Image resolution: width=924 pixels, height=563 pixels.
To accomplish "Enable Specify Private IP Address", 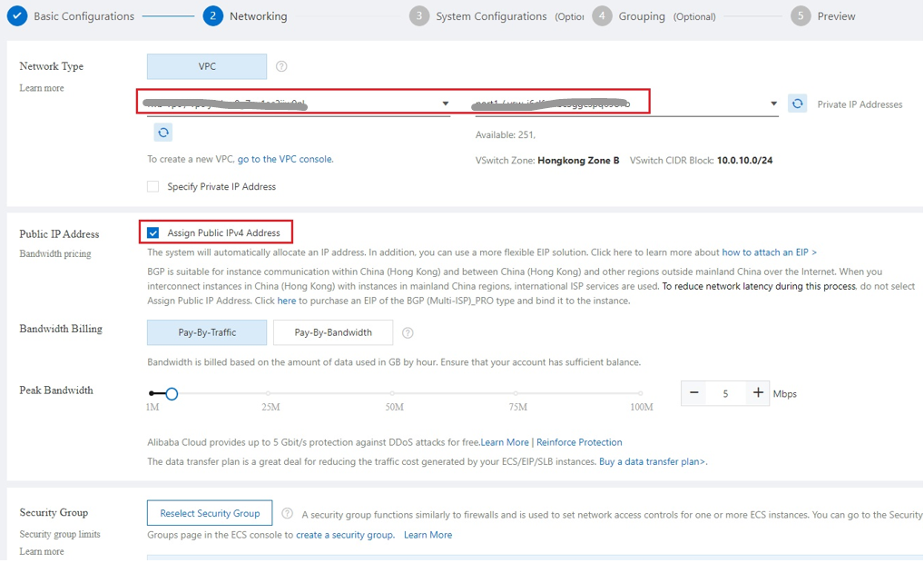I will [x=152, y=187].
